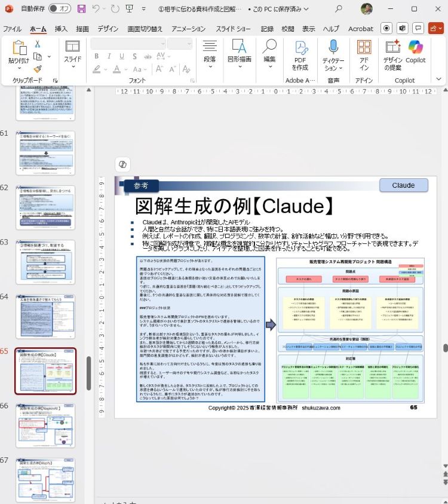Screen dimensions: 448x504
Task: Apply the font color
Action: [x=117, y=69]
